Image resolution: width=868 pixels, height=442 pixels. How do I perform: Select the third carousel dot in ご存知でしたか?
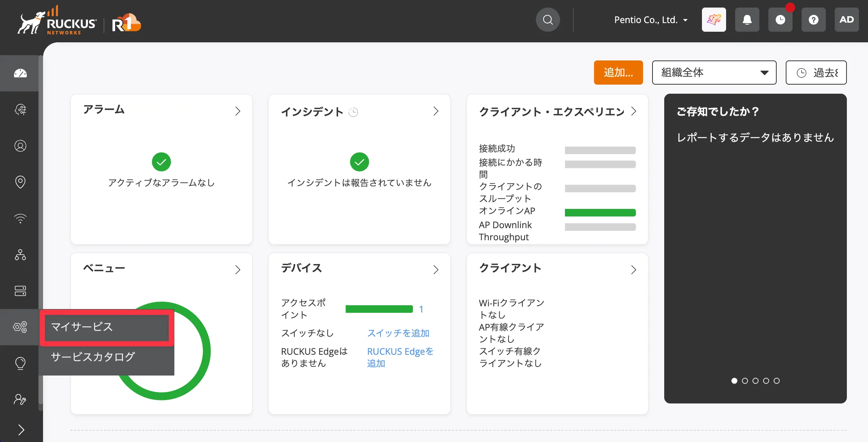click(756, 381)
